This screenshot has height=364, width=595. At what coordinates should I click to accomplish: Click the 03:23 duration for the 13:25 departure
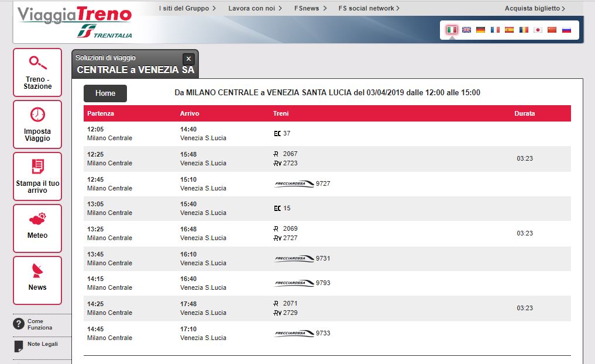(524, 233)
